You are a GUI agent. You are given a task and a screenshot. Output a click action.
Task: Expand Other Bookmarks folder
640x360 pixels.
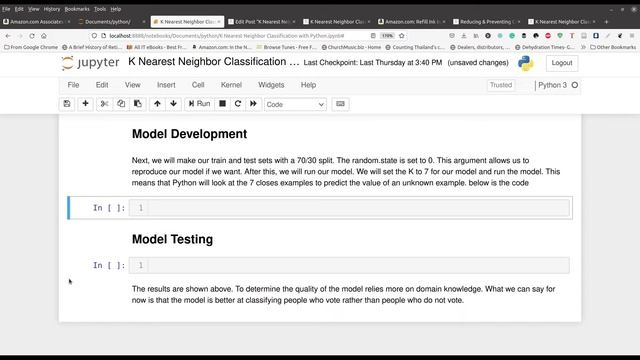click(613, 47)
